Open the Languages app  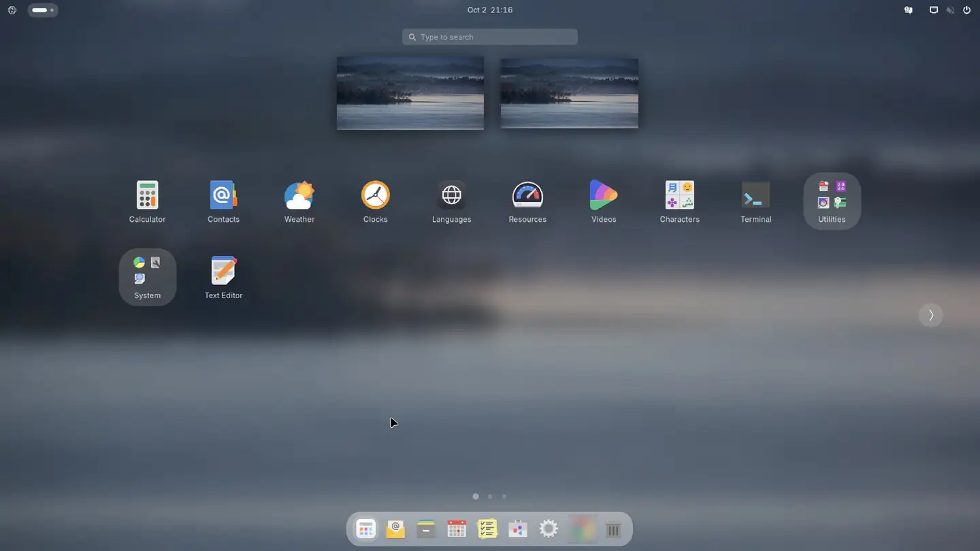click(451, 201)
